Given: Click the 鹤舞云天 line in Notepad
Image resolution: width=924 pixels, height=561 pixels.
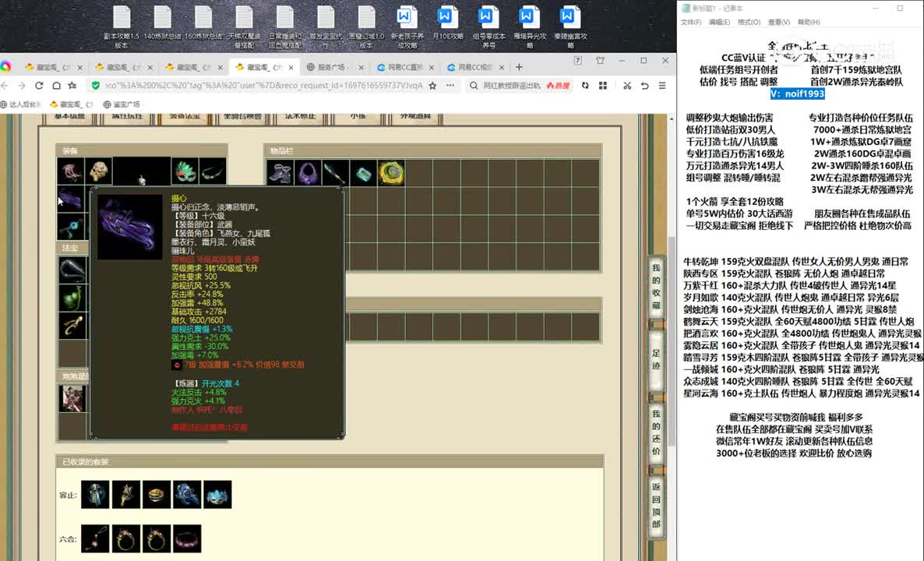Looking at the screenshot, I should (x=799, y=322).
